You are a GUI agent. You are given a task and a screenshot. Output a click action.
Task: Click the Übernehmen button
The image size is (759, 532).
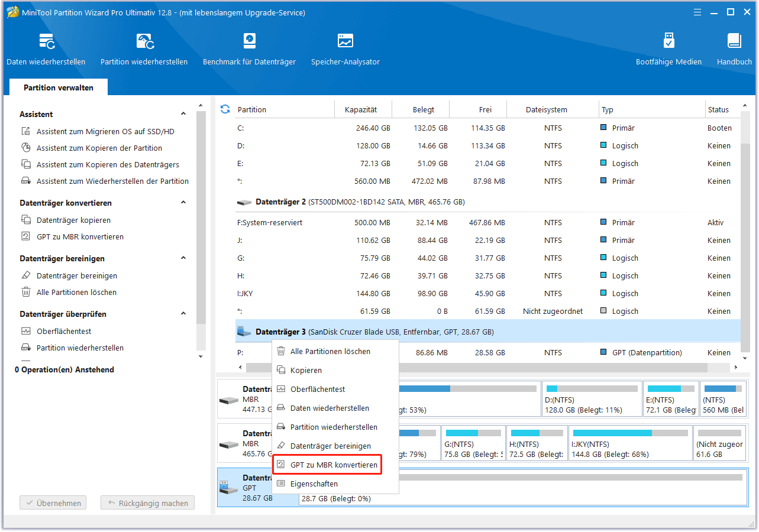pos(53,503)
